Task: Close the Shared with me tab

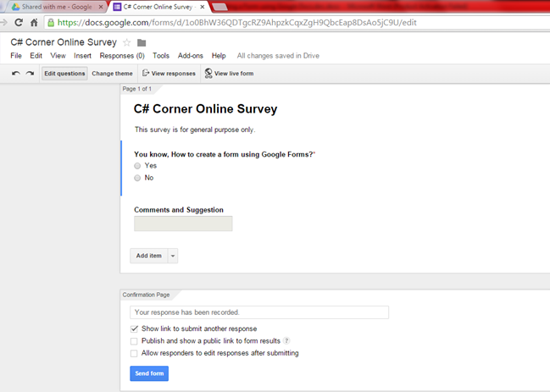Action: point(101,7)
